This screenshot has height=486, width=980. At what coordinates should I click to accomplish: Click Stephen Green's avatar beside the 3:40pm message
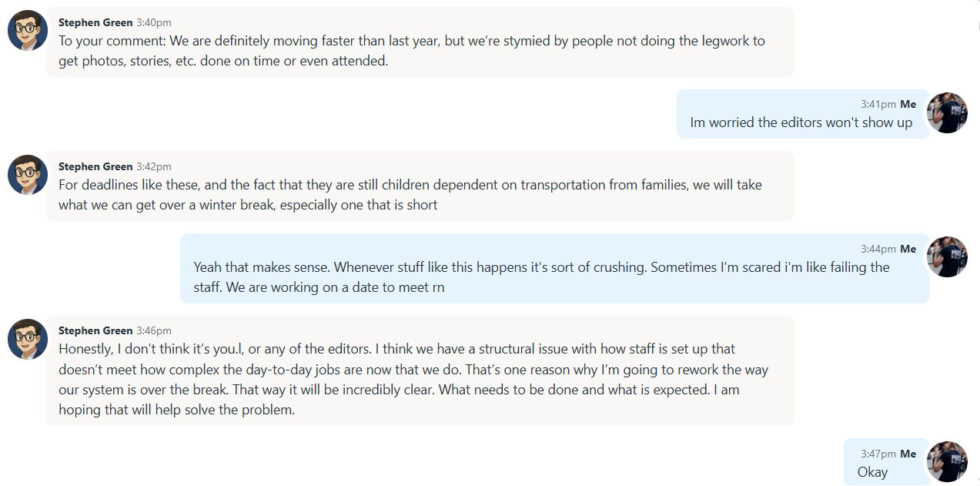(x=28, y=31)
